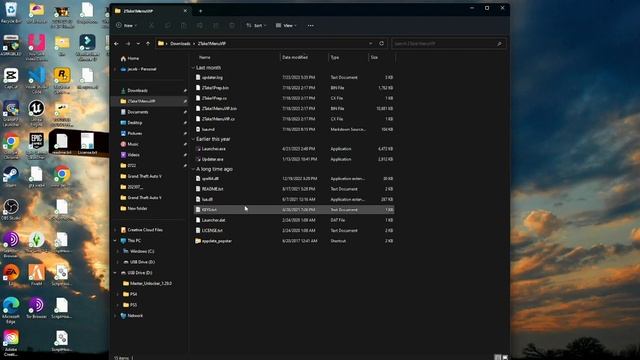Click the Paste icon in the toolbar
Image resolution: width=640 pixels, height=360 pixels.
[184, 25]
